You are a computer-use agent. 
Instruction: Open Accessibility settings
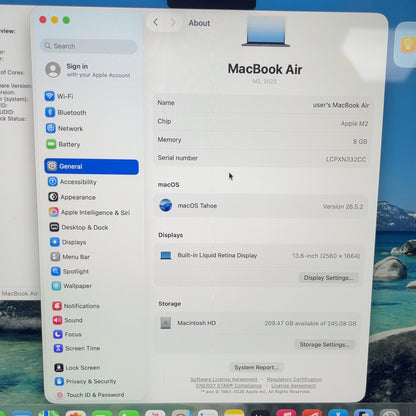[72, 182]
